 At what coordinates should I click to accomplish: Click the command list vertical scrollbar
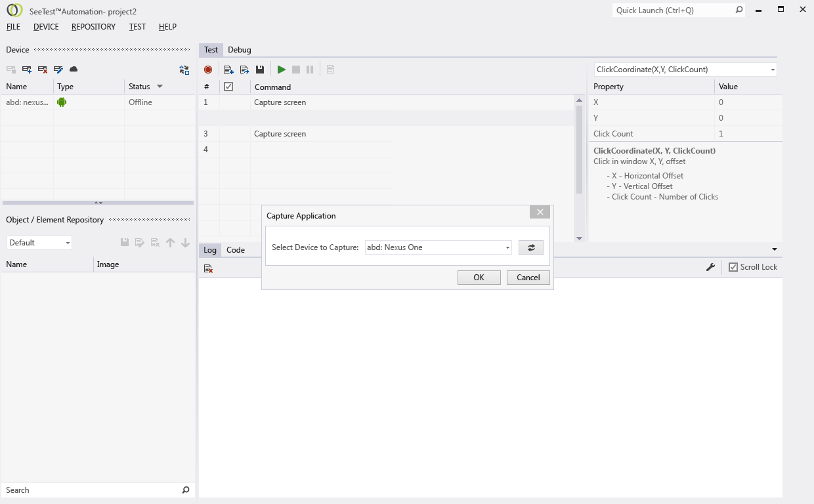click(x=579, y=150)
